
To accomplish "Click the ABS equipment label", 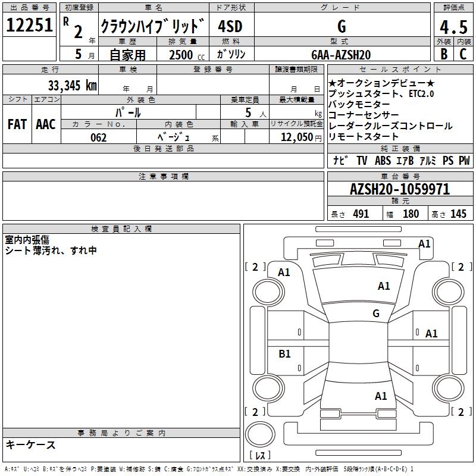I will [383, 161].
